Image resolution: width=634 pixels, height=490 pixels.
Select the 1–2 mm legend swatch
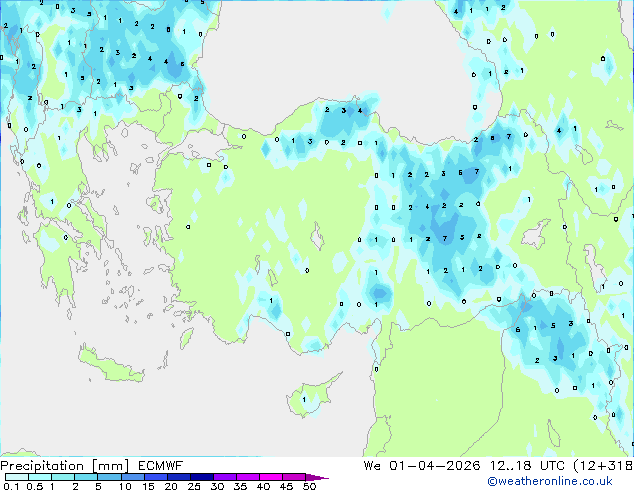click(63, 477)
